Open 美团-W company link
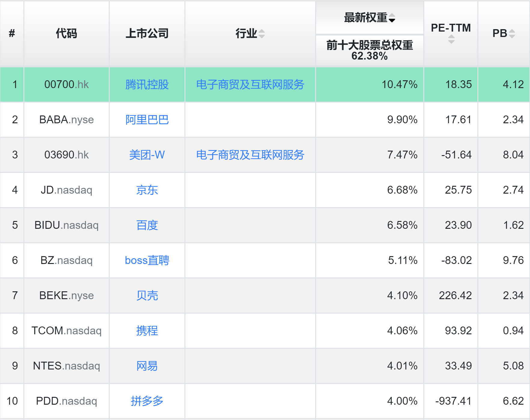 [147, 155]
